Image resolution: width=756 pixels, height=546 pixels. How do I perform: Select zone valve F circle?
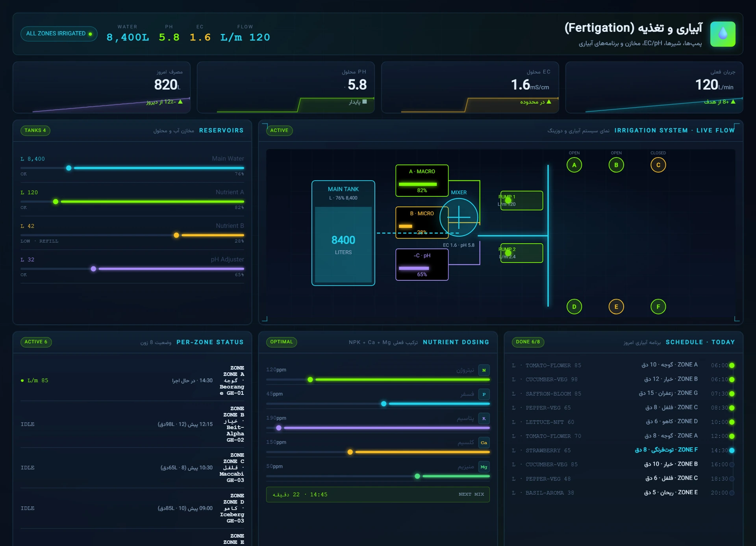click(x=658, y=307)
